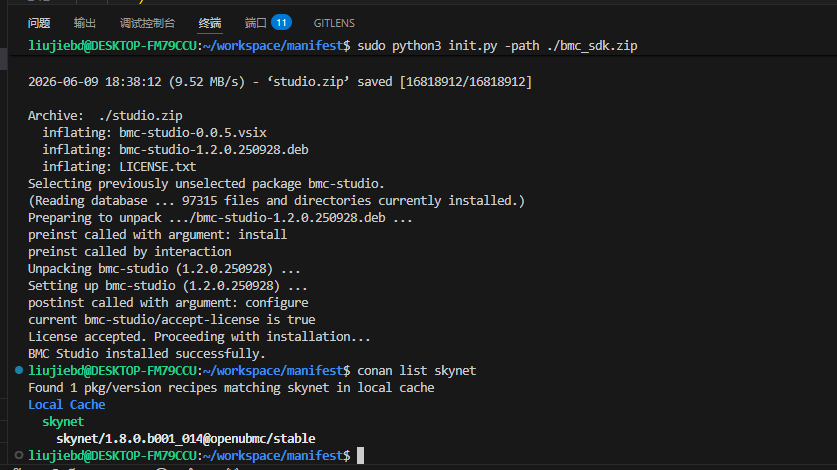Viewport: 837px width, 470px height.
Task: Click 'inflating: bmc-studio-1.2.0.250928.deb' line
Action: point(175,150)
